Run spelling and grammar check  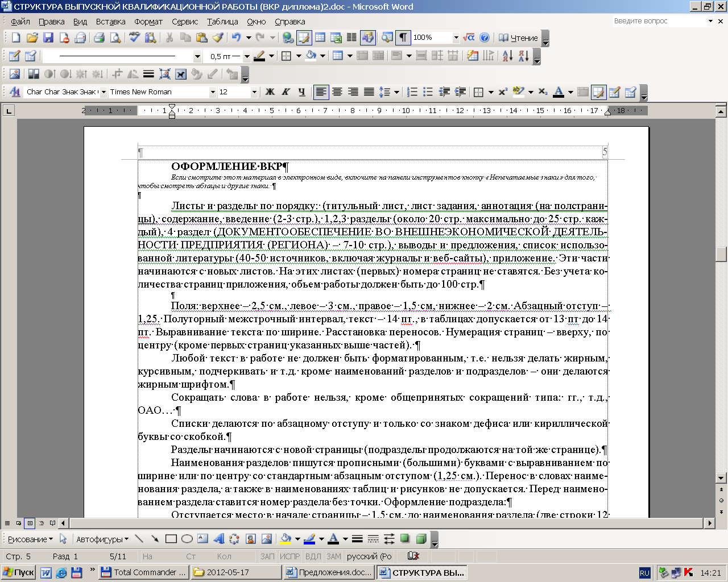134,38
